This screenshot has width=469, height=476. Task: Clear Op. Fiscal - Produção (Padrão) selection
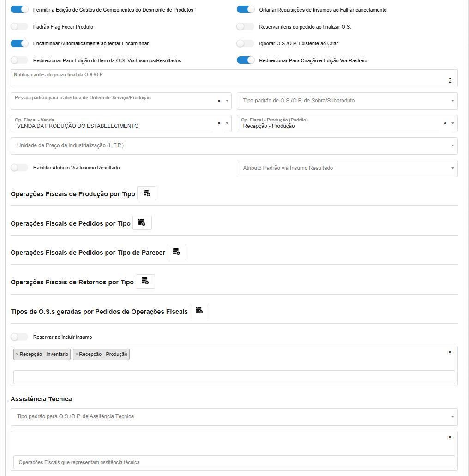click(445, 123)
